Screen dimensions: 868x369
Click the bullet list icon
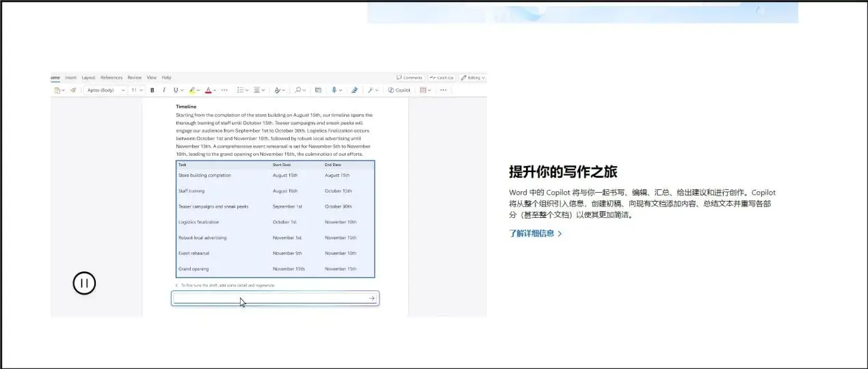(x=240, y=90)
